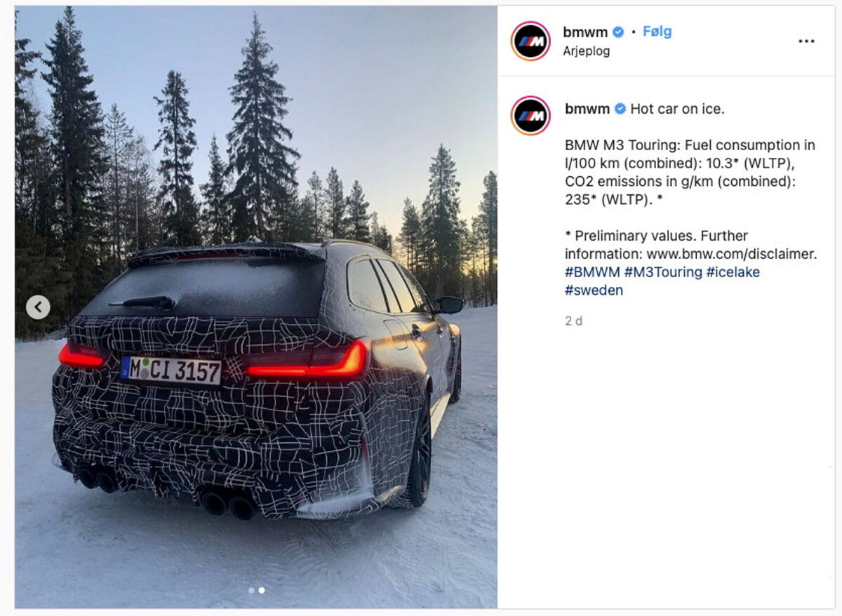The image size is (842, 616).
Task: Click the www.bmw.com/disclaimer URL text
Action: pos(731,254)
